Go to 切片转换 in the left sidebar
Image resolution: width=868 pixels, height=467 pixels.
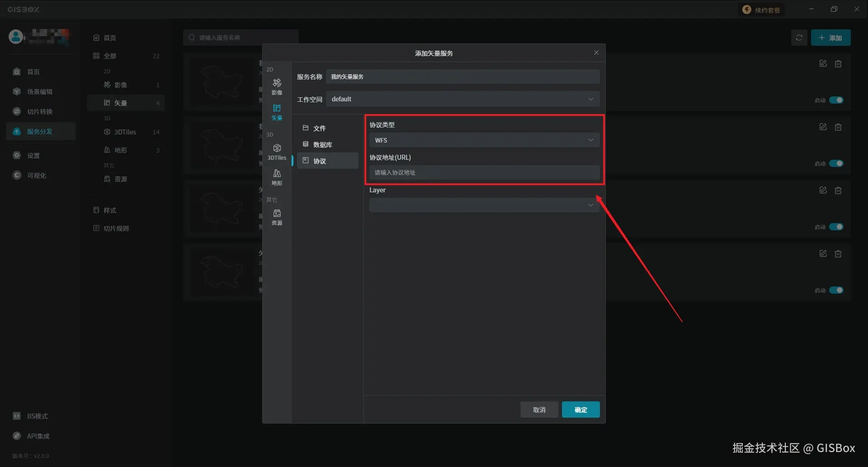[x=40, y=112]
